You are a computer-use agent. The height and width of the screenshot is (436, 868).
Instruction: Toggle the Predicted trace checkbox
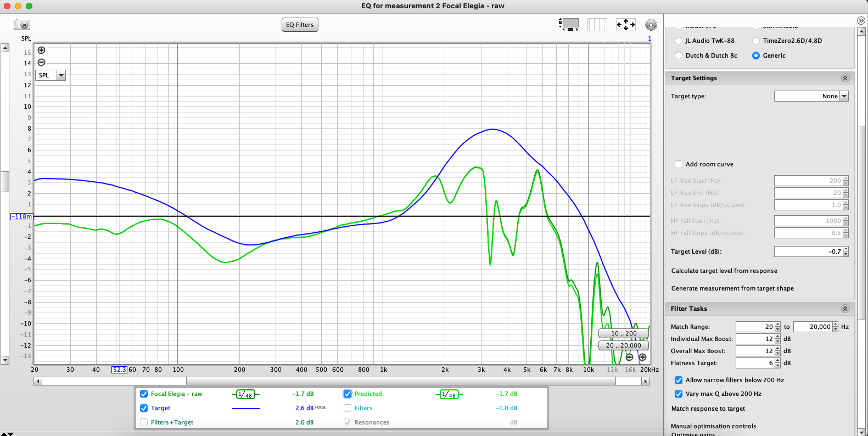[348, 394]
